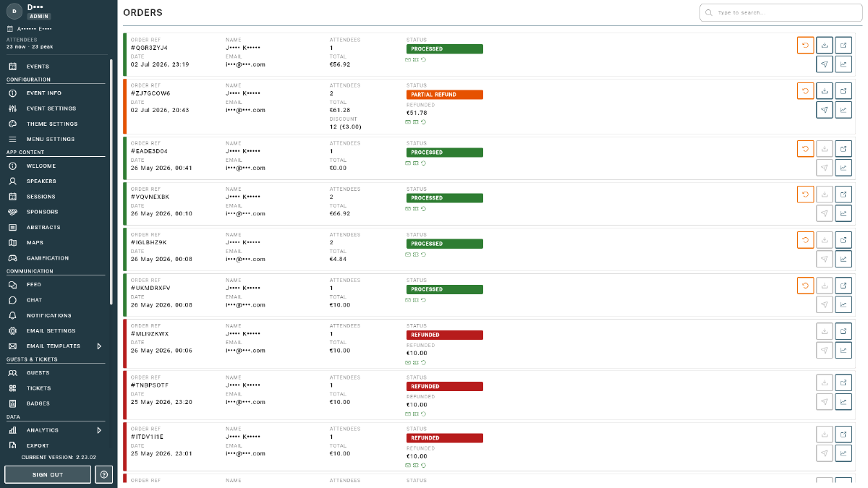This screenshot has width=868, height=488.
Task: Click the chart icon for order #TNBPSOTF
Action: [x=843, y=401]
